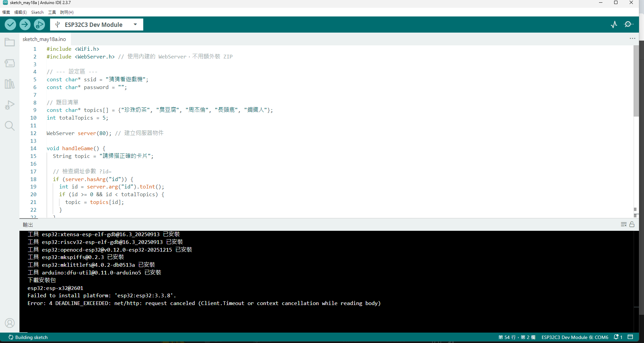Select the sketch_may18a.ino tab

[44, 39]
